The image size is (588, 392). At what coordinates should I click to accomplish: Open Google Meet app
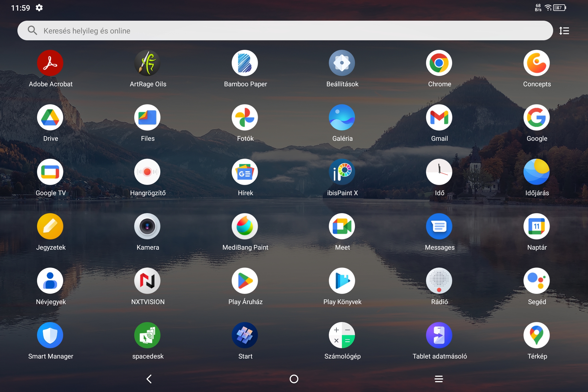pyautogui.click(x=342, y=226)
